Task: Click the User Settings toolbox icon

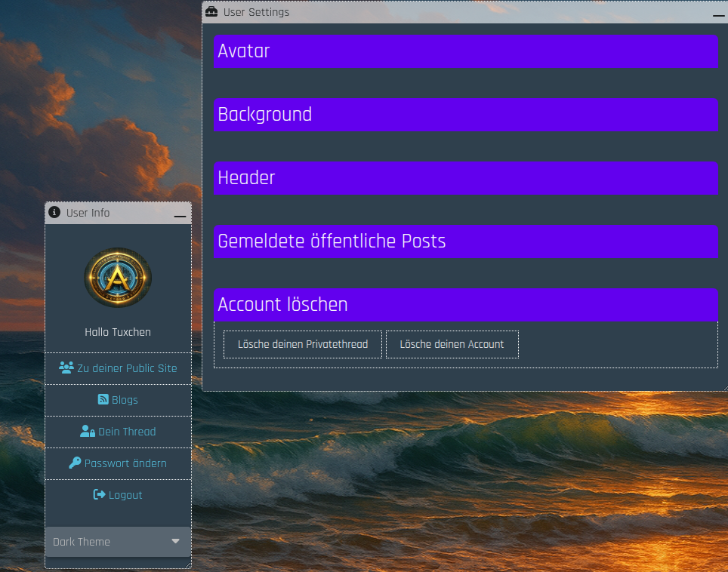Action: (x=211, y=11)
